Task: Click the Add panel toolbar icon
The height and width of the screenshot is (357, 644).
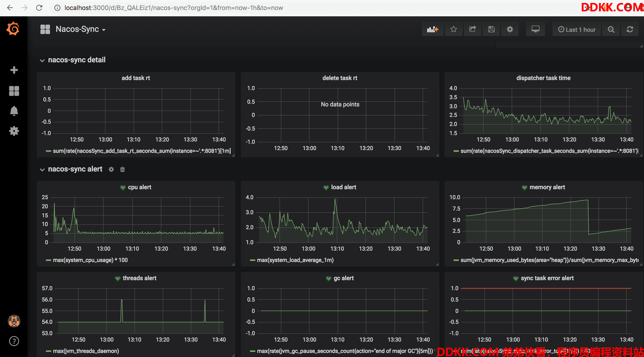Action: click(x=433, y=29)
